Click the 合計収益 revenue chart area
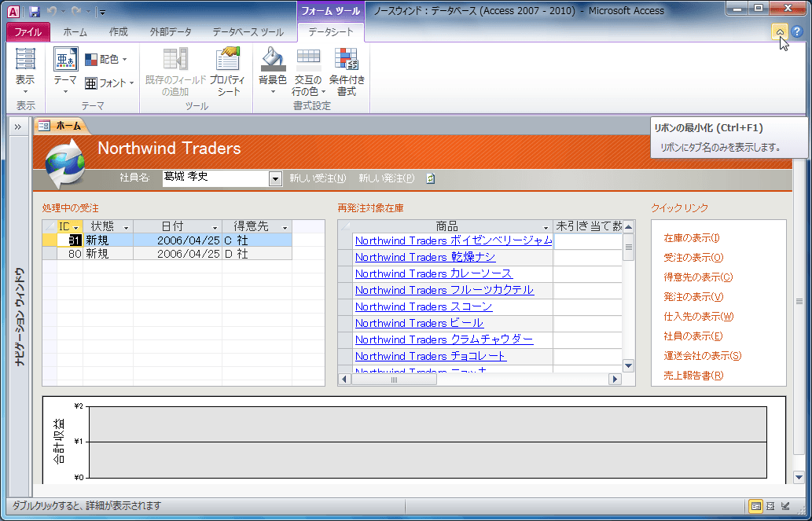The width and height of the screenshot is (812, 521). pos(428,442)
